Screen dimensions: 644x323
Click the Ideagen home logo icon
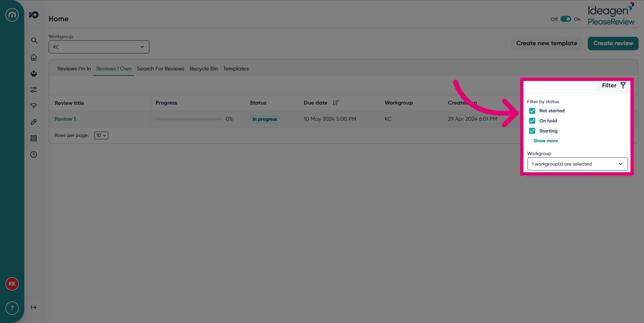point(12,14)
